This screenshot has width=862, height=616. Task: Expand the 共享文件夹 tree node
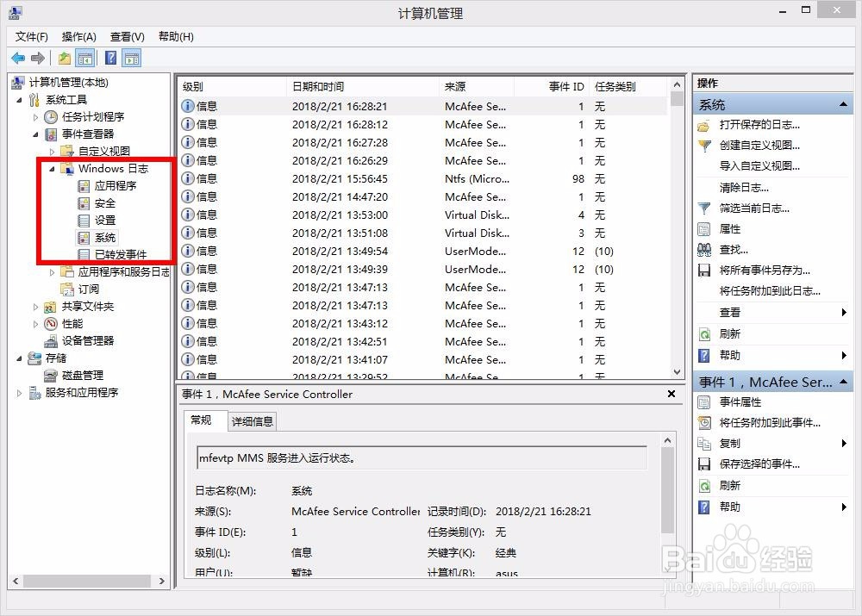pos(34,306)
